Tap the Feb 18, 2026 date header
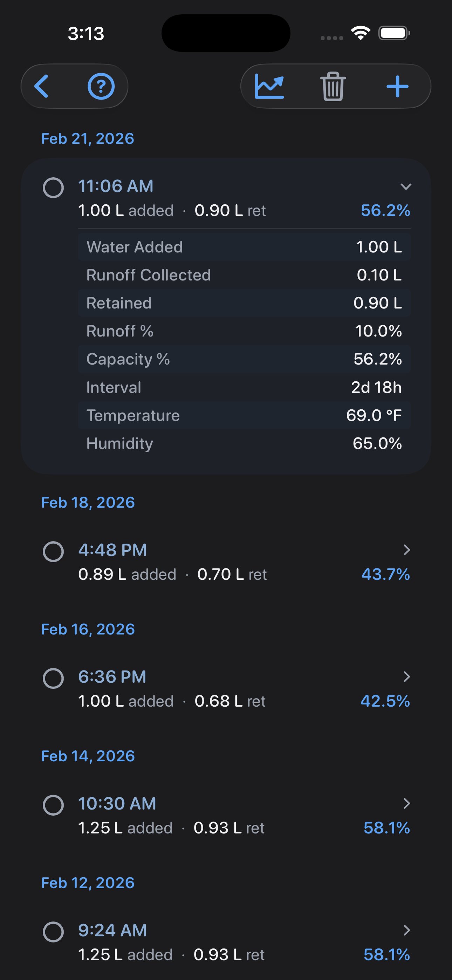Viewport: 452px width, 980px height. [88, 503]
